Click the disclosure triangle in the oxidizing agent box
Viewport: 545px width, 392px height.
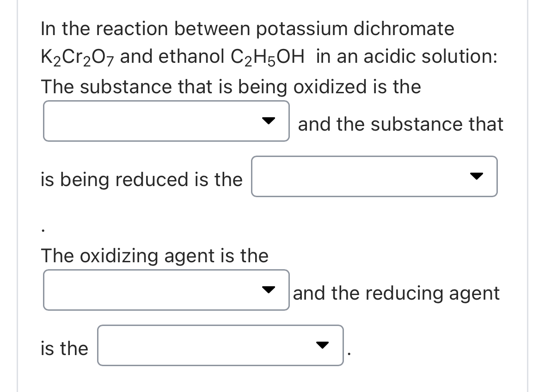(269, 290)
